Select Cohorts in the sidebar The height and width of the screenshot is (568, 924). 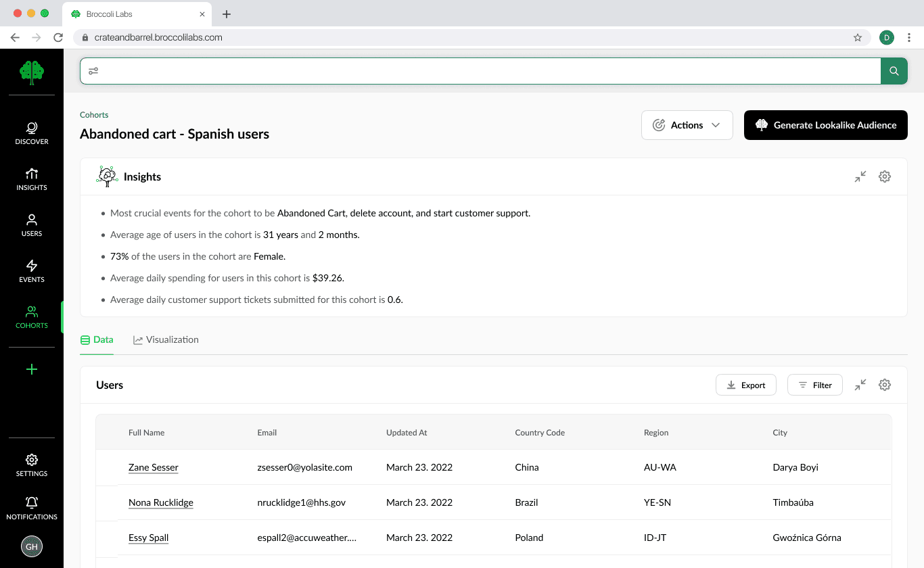(x=32, y=317)
